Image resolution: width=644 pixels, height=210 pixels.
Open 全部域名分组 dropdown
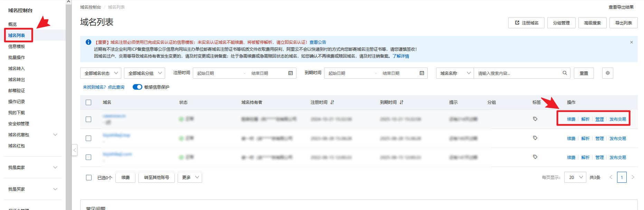144,73
